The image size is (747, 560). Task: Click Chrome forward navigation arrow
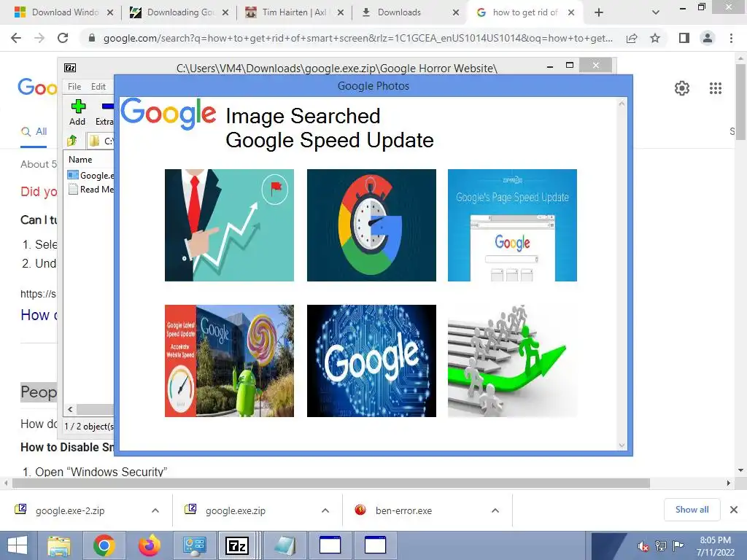coord(39,38)
